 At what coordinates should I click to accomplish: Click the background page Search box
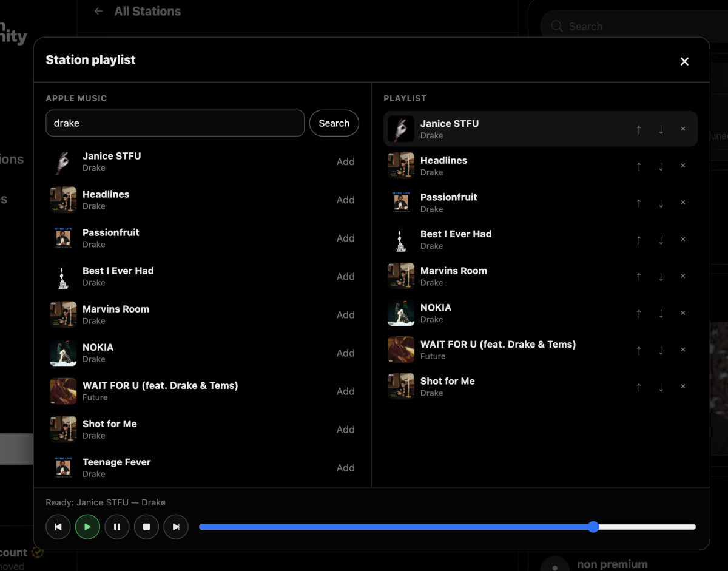click(x=634, y=27)
